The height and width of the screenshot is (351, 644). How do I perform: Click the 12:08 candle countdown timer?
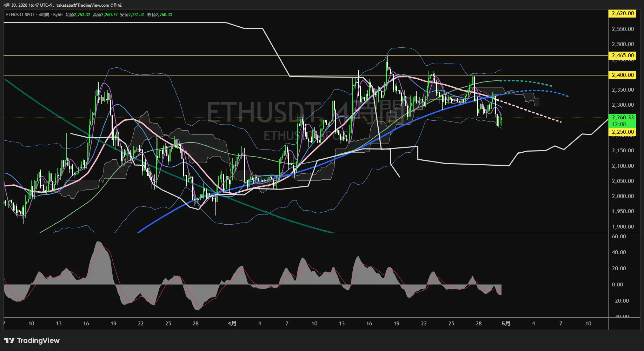click(x=619, y=124)
